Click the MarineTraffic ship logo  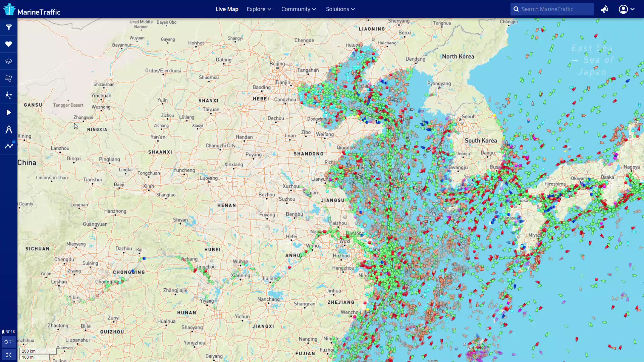click(x=9, y=9)
